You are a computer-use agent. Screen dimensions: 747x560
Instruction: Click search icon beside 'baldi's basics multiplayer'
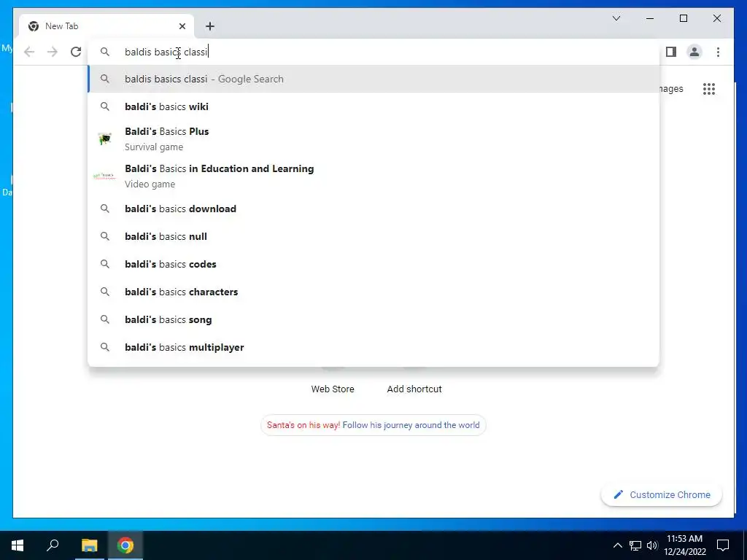pos(105,347)
